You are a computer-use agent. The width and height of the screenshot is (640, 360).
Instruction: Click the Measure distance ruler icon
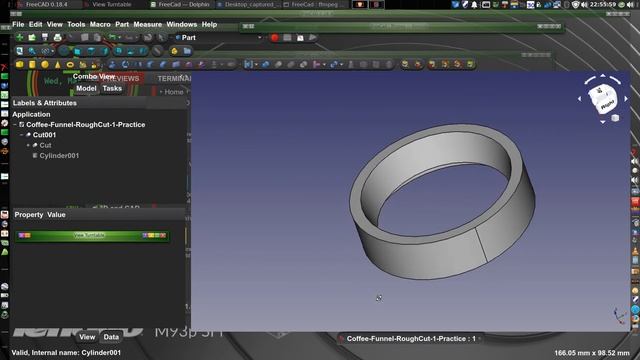click(157, 51)
